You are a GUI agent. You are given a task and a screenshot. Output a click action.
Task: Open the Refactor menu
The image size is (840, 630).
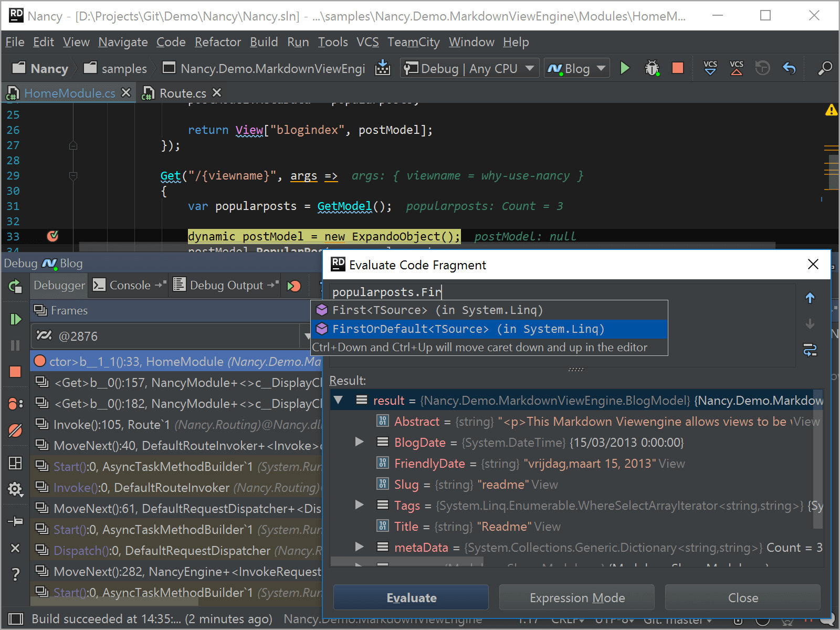[218, 42]
